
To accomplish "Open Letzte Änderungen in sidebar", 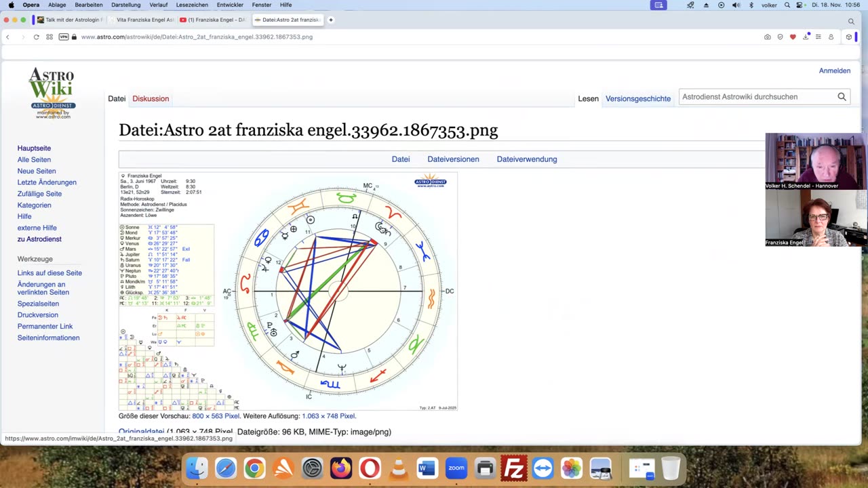I will [47, 182].
